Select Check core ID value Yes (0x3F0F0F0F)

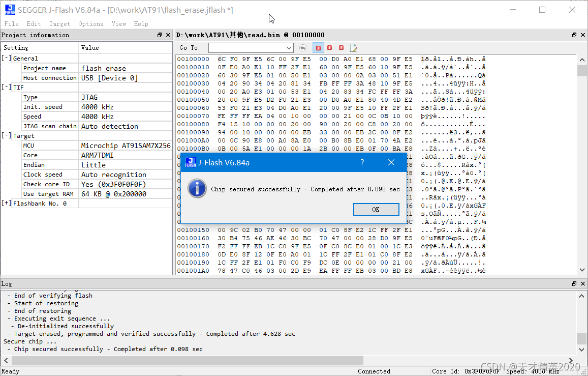(126, 184)
